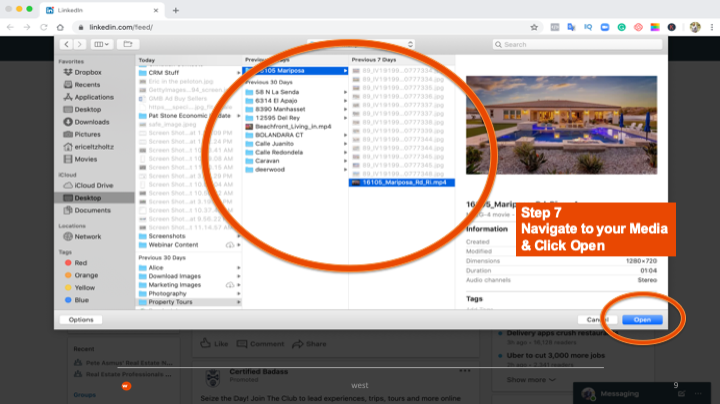Viewport: 720px width, 404px height.
Task: Select iCloud Drive in the sidebar
Action: pos(93,186)
